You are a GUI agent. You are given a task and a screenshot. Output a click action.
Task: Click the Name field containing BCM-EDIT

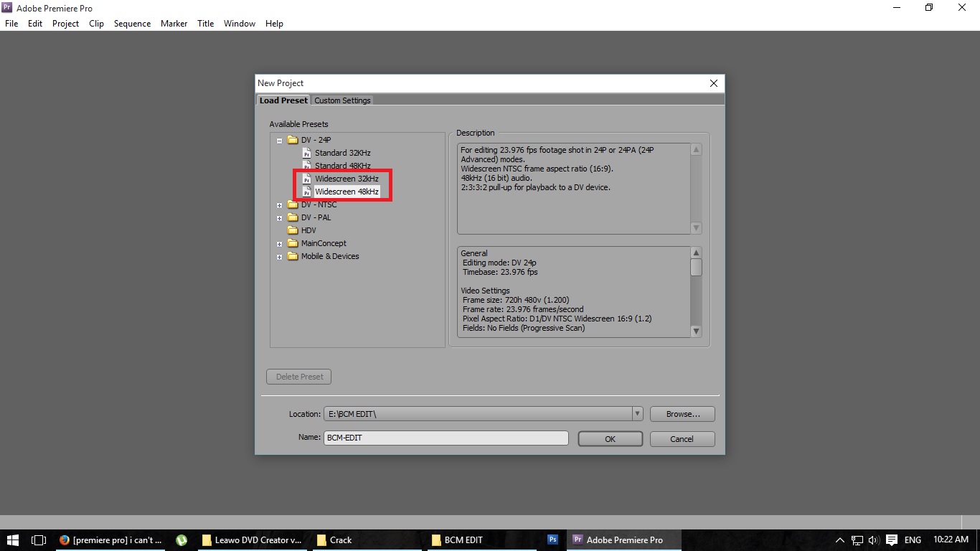click(446, 438)
